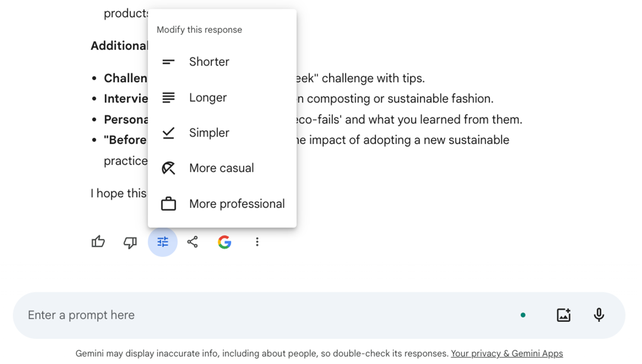The width and height of the screenshot is (642, 364).
Task: Click the thumbs up good response icon
Action: pyautogui.click(x=98, y=242)
